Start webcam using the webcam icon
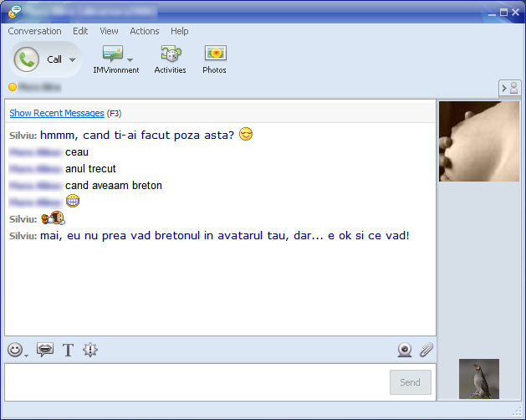This screenshot has height=420, width=526. pos(405,350)
